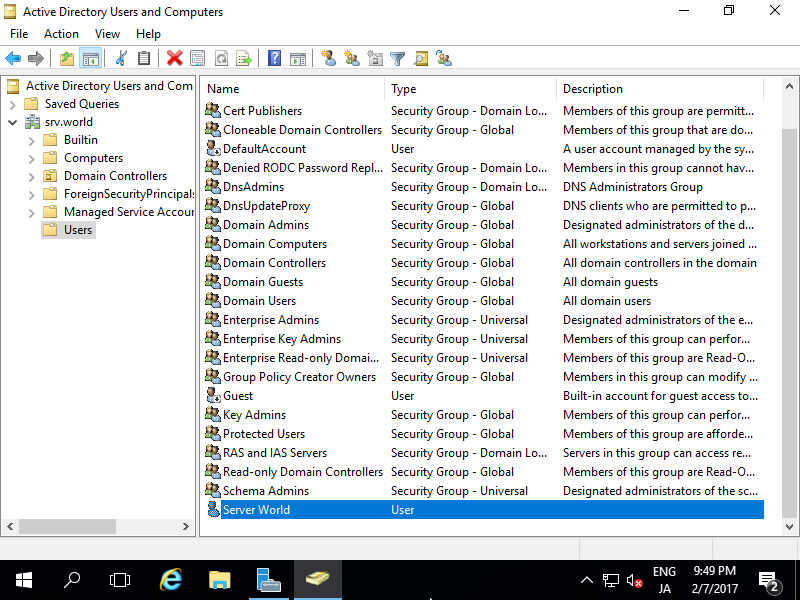The height and width of the screenshot is (600, 800).
Task: Sort the list by the Name column header
Action: (292, 89)
